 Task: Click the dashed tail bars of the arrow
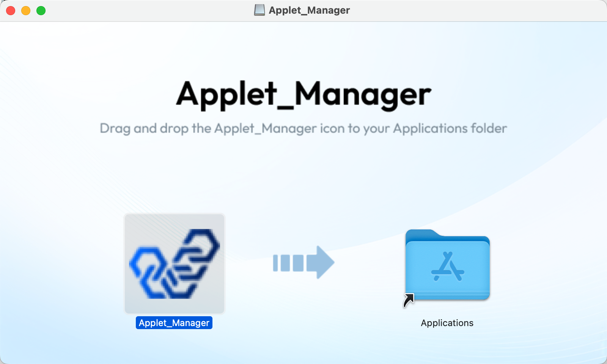pos(288,263)
